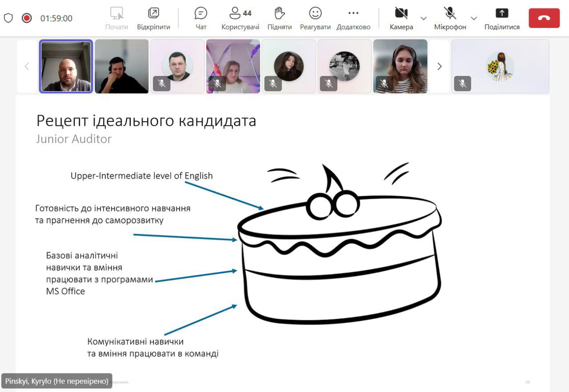This screenshot has width=569, height=392.
Task: Expand camera options dropdown arrow
Action: coord(424,18)
